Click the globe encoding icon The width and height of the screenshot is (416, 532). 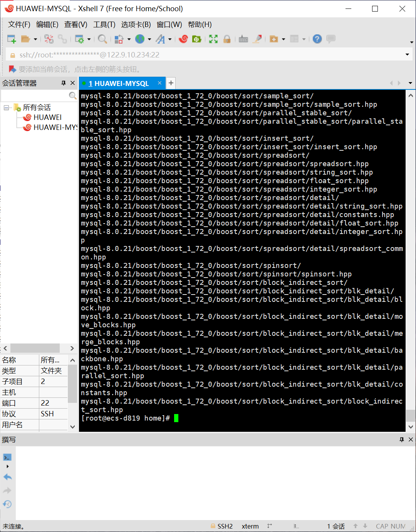[x=140, y=39]
